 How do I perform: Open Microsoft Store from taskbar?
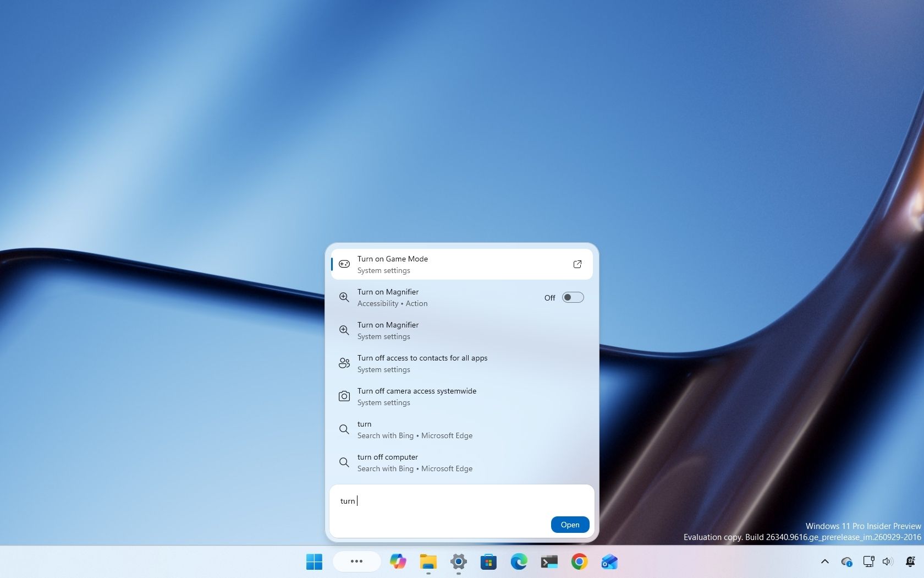488,561
